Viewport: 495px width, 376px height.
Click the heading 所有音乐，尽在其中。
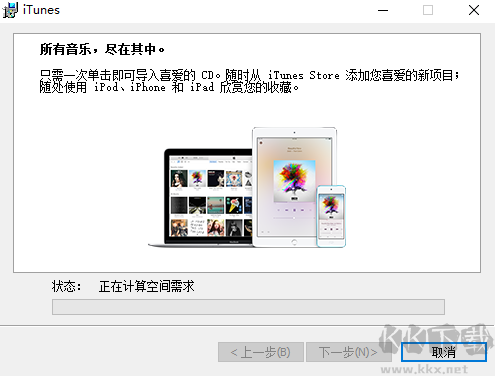pyautogui.click(x=102, y=49)
